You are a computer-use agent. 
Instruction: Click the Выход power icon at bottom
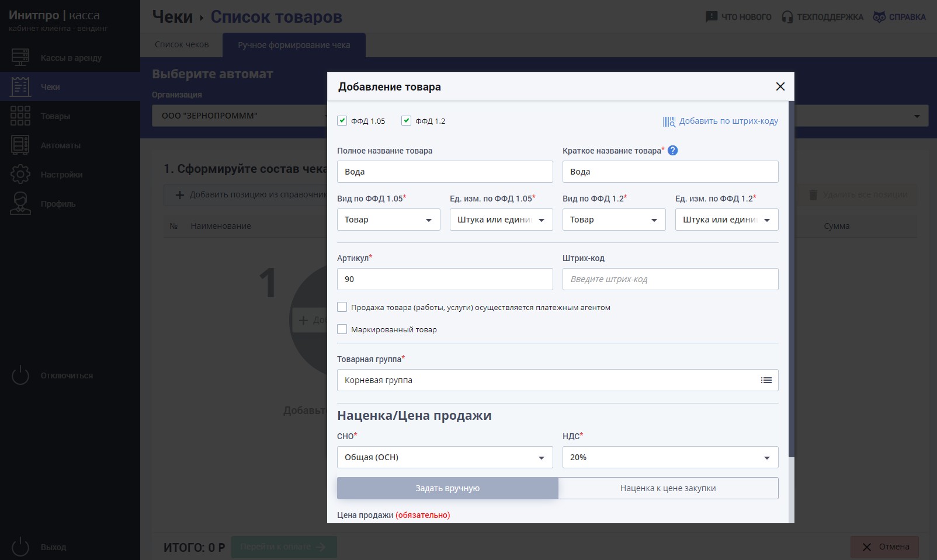(20, 547)
